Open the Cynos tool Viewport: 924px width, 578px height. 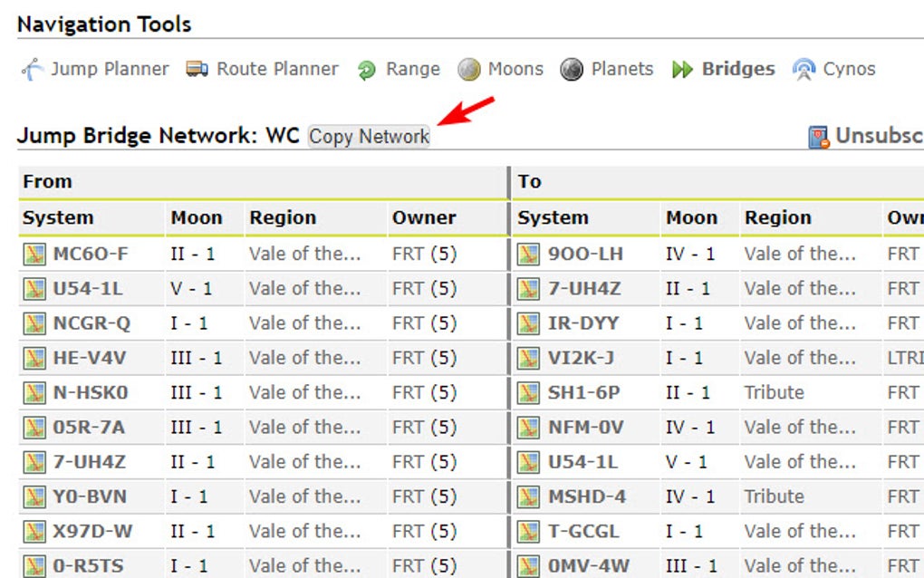point(849,69)
